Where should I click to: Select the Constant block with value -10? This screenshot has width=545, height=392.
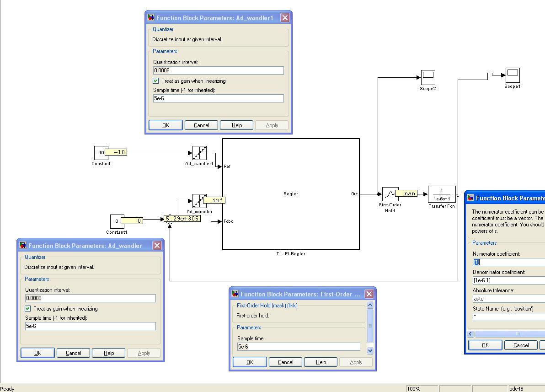point(99,153)
